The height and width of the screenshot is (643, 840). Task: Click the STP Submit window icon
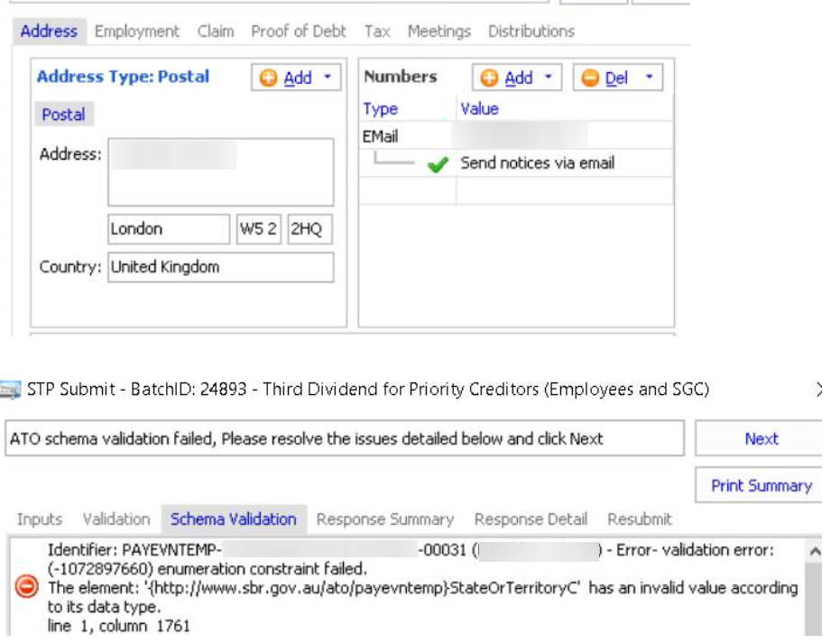(x=12, y=390)
